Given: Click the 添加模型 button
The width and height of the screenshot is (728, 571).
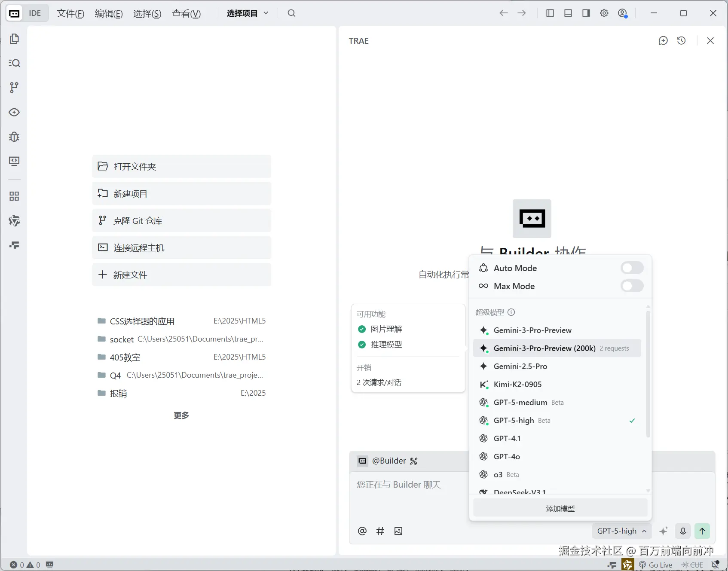Looking at the screenshot, I should point(559,508).
